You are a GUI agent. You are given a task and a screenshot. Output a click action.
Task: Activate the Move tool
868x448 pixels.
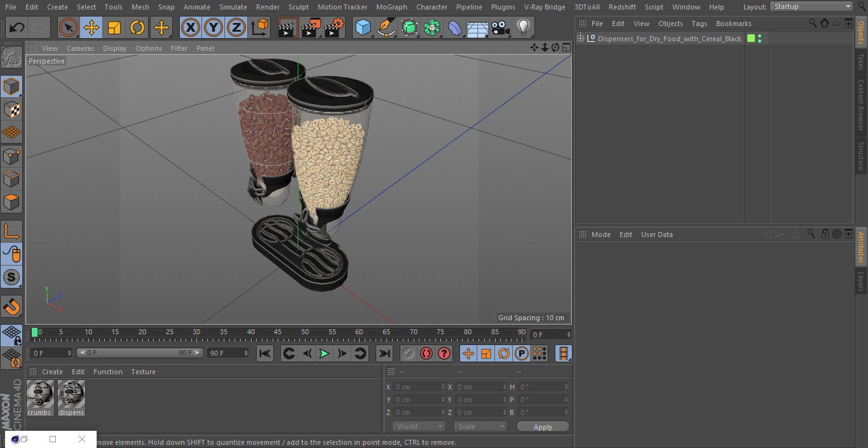pos(92,27)
